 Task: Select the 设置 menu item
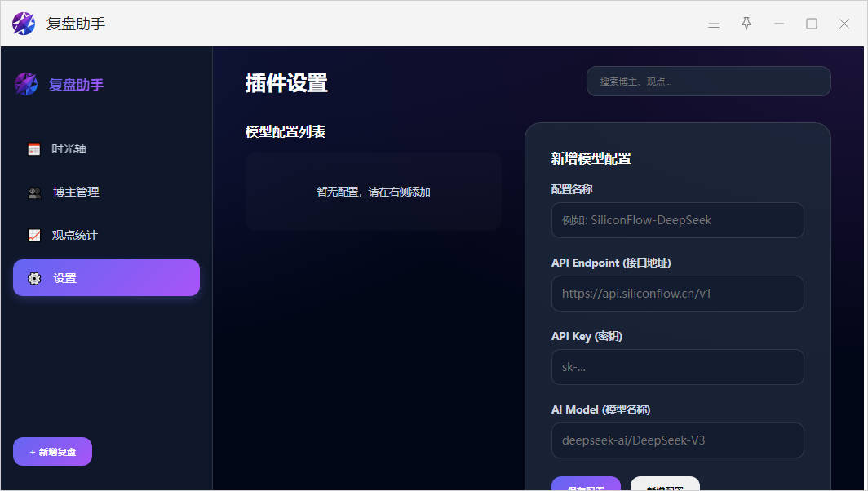(x=106, y=278)
